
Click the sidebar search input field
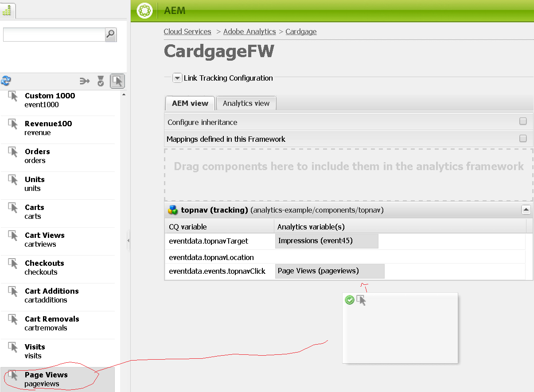point(54,35)
